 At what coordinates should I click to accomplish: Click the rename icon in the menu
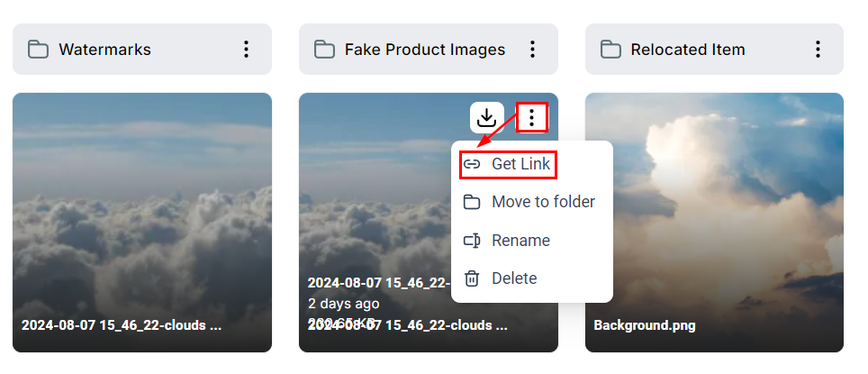472,241
